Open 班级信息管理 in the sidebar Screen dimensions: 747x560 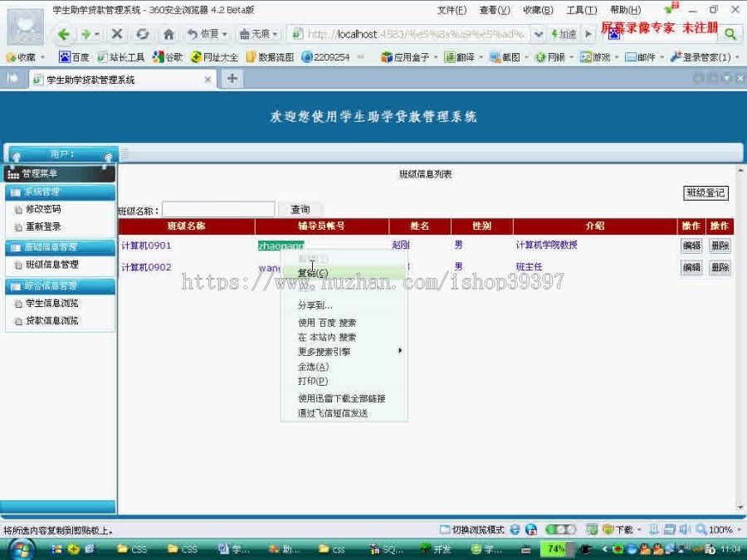(51, 265)
